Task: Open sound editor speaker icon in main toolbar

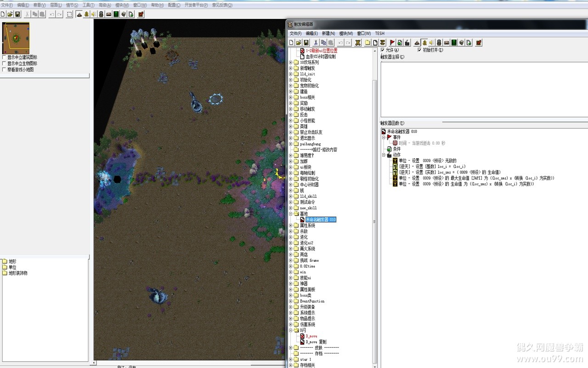Action: click(94, 14)
